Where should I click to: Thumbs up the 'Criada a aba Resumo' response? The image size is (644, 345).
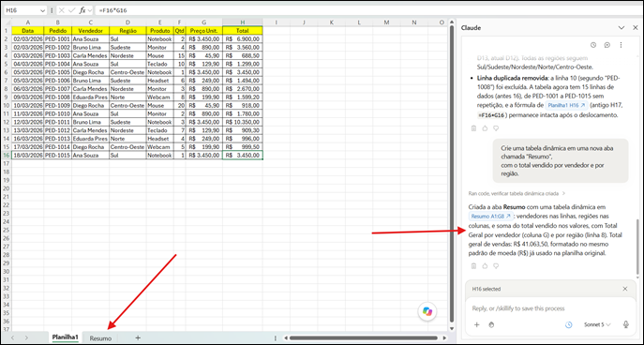pyautogui.click(x=485, y=266)
